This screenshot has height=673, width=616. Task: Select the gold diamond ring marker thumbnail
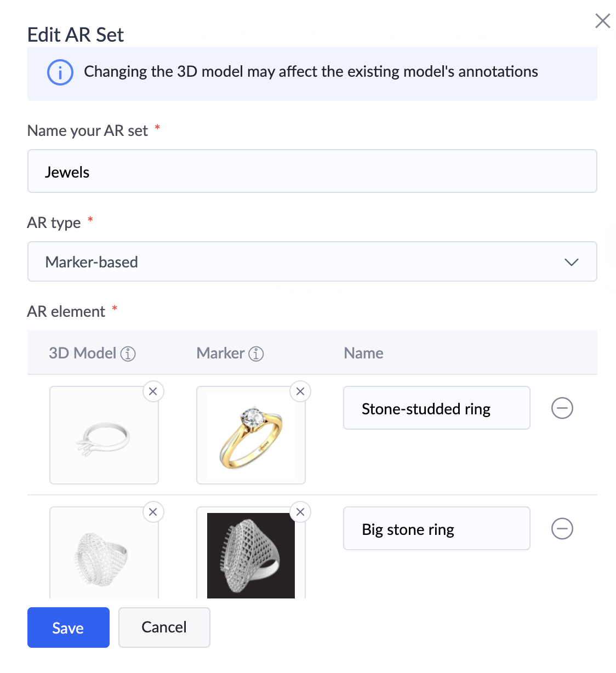click(251, 435)
